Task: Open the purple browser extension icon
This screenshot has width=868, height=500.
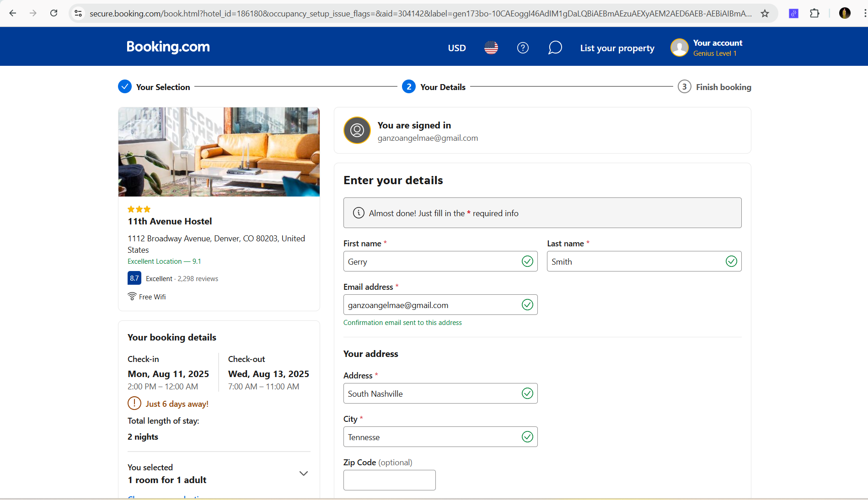Action: tap(794, 13)
